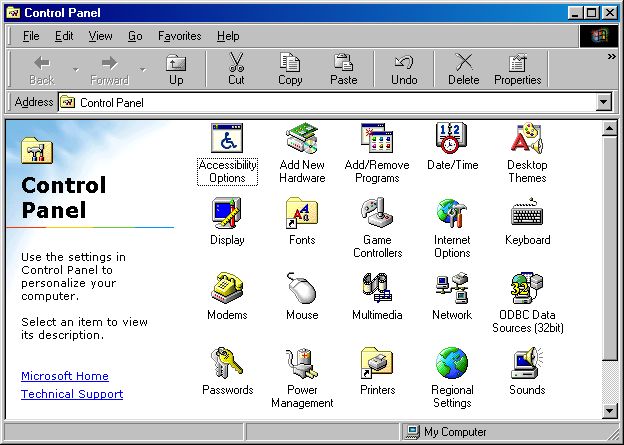Select the Sounds icon
This screenshot has width=624, height=445.
click(527, 364)
